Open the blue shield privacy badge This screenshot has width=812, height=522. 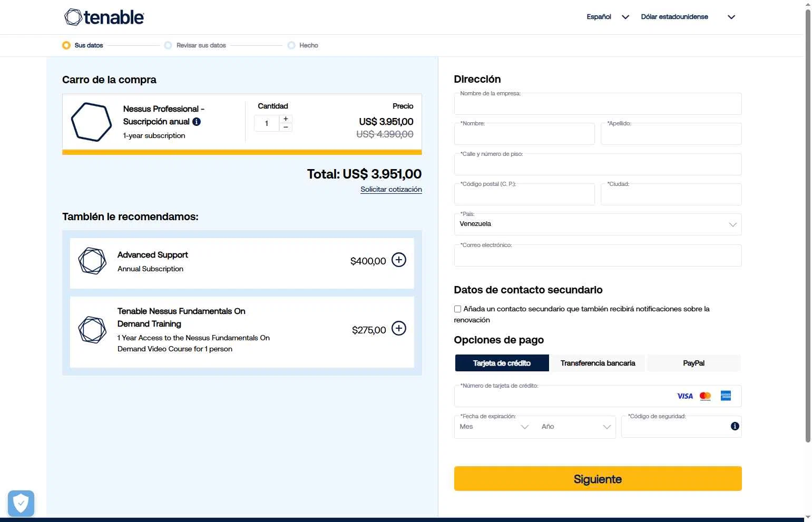coord(21,504)
